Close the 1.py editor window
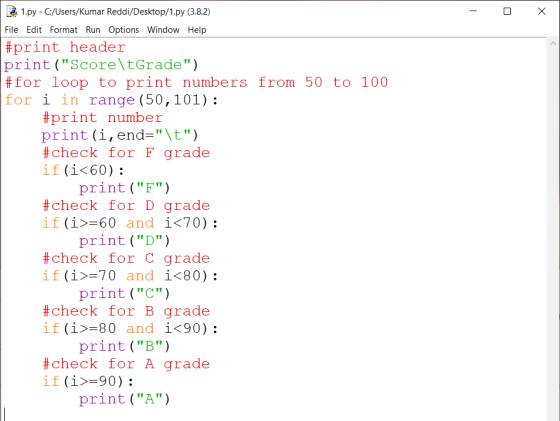This screenshot has width=560, height=421. coord(541,11)
